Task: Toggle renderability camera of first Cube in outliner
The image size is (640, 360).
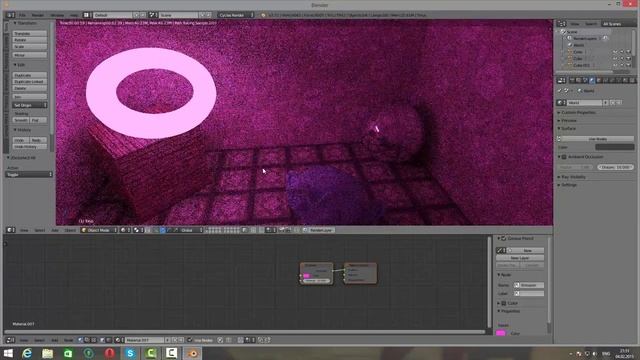Action: click(x=629, y=52)
